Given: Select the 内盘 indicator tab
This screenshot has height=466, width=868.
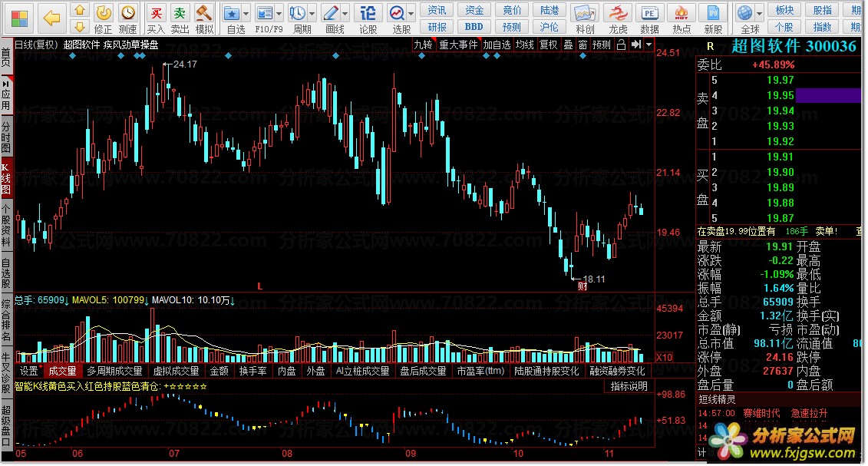Looking at the screenshot, I should click(x=286, y=371).
